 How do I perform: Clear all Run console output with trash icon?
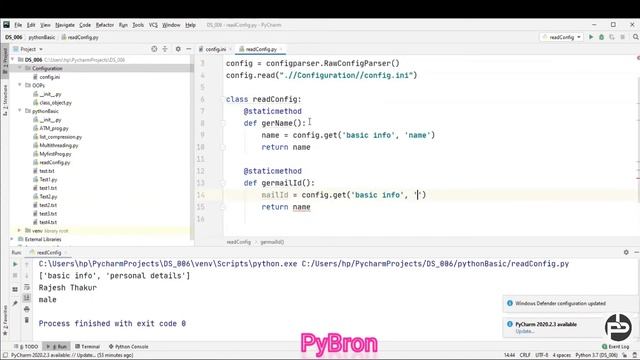pyautogui.click(x=27, y=320)
